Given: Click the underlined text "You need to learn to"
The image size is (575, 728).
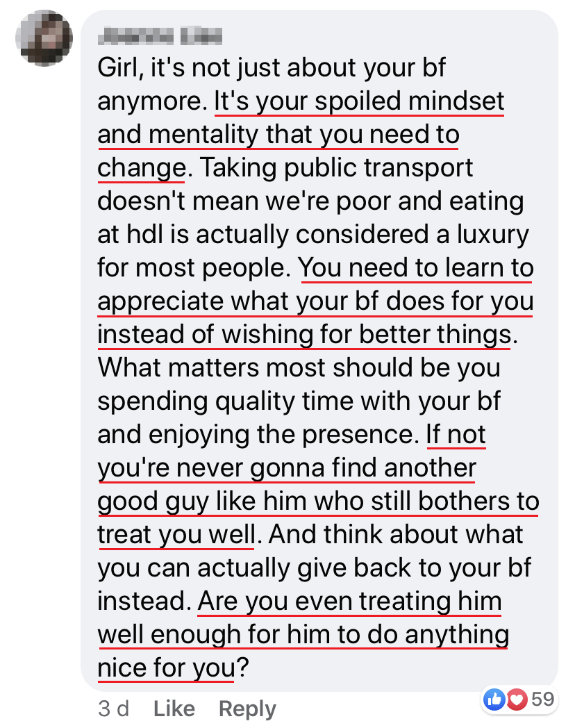Looking at the screenshot, I should click(416, 267).
